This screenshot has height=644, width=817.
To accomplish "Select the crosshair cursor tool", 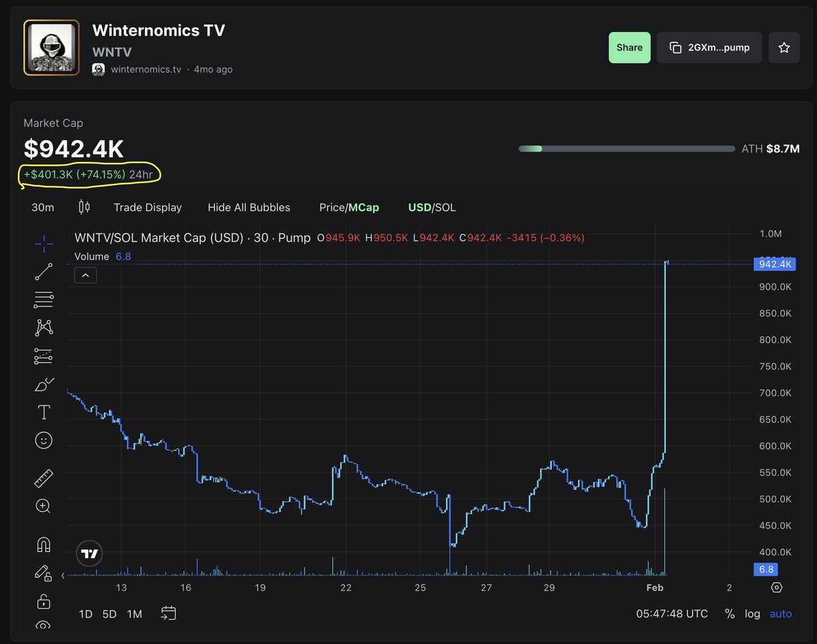I will [44, 242].
